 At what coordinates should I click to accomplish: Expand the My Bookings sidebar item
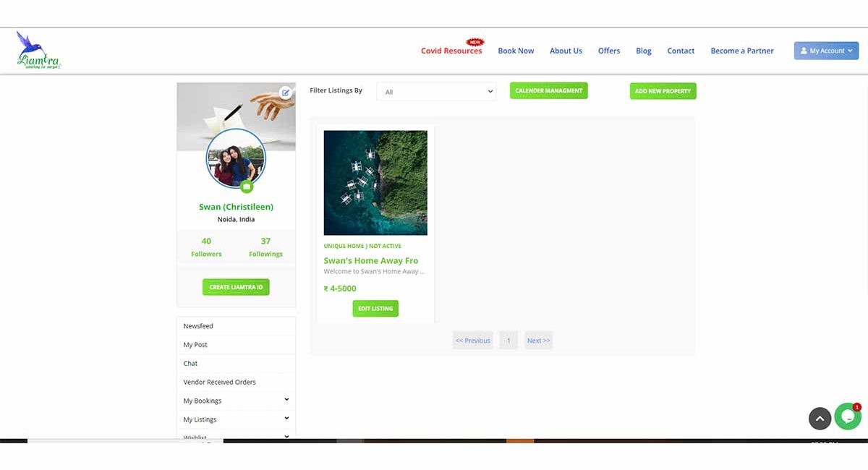(236, 401)
